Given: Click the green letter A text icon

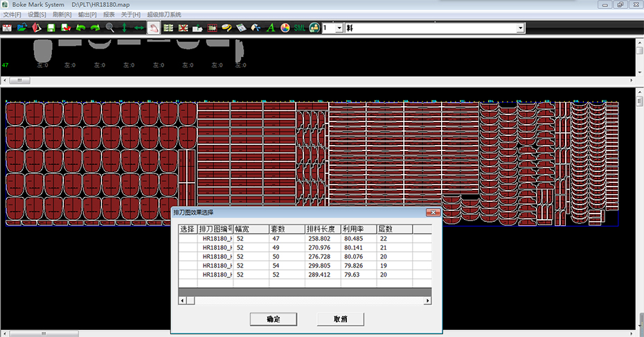Looking at the screenshot, I should pos(271,28).
